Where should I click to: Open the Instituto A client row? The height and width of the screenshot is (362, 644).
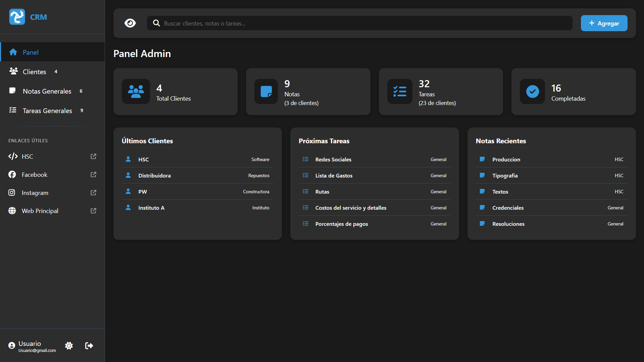click(x=198, y=208)
